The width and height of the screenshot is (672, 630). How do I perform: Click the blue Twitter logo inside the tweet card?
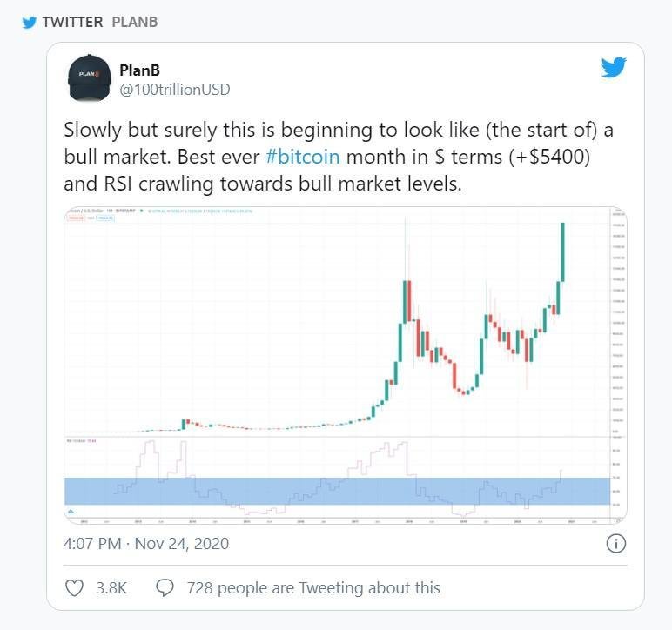[614, 68]
